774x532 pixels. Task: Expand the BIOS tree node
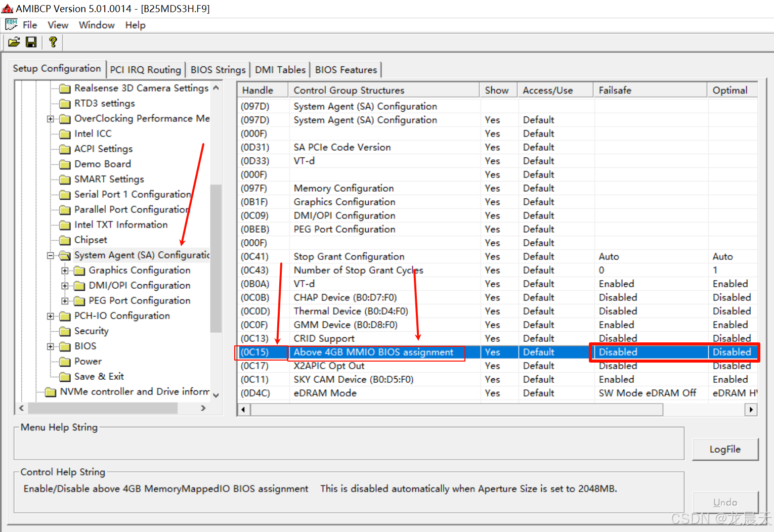[51, 346]
